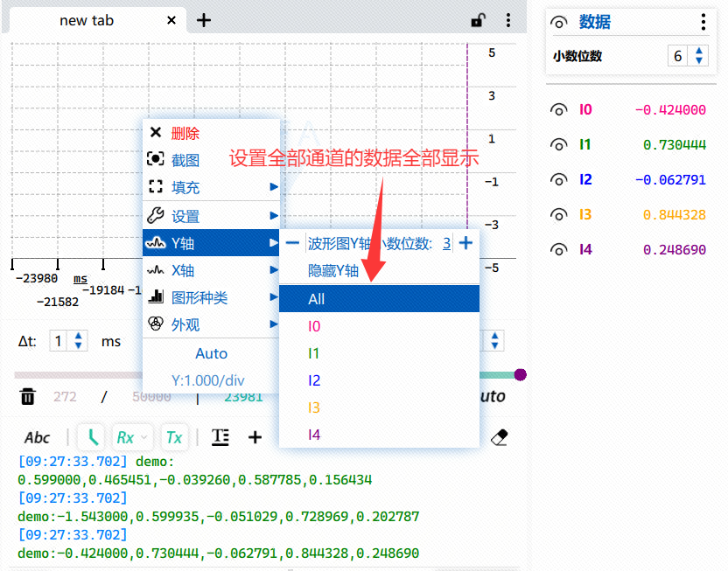Click the phone handset icon in log toolbar
The width and height of the screenshot is (728, 571).
coord(93,437)
